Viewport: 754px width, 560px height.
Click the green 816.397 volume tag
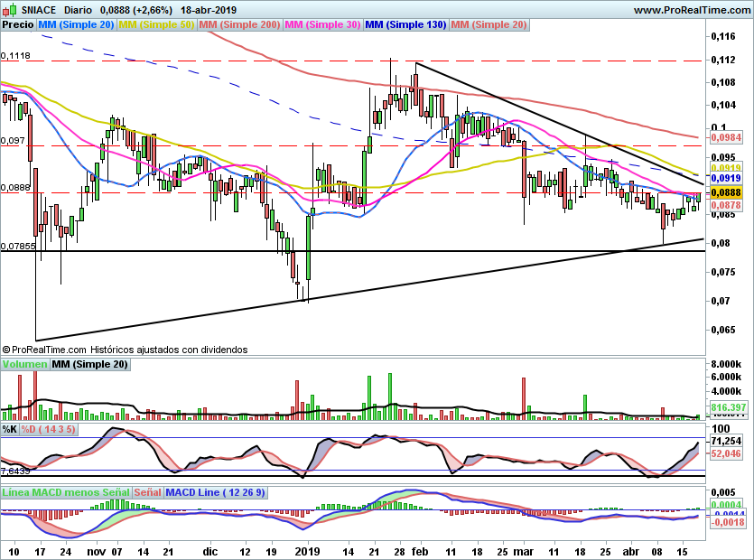tap(726, 408)
